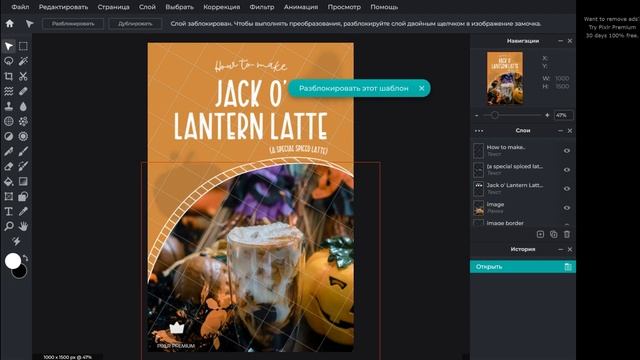Go to home screen via house icon

pos(9,24)
